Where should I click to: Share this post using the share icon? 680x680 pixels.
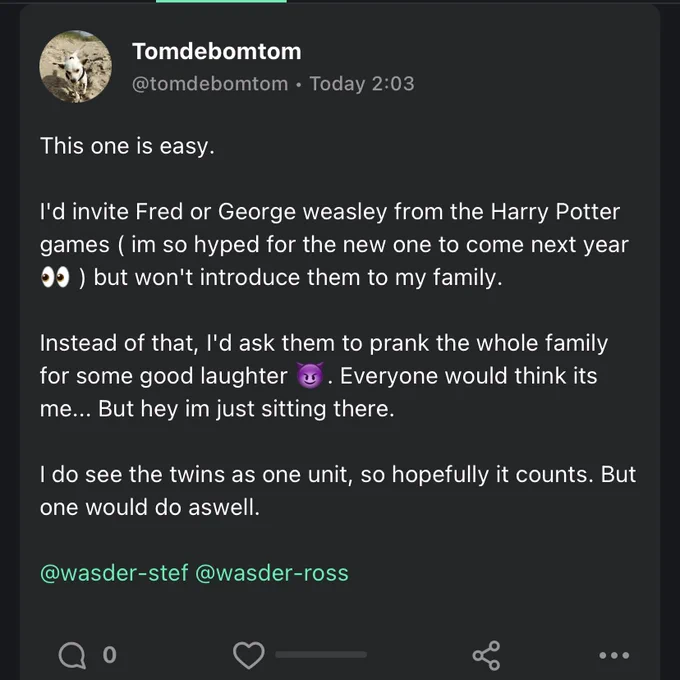pyautogui.click(x=486, y=655)
